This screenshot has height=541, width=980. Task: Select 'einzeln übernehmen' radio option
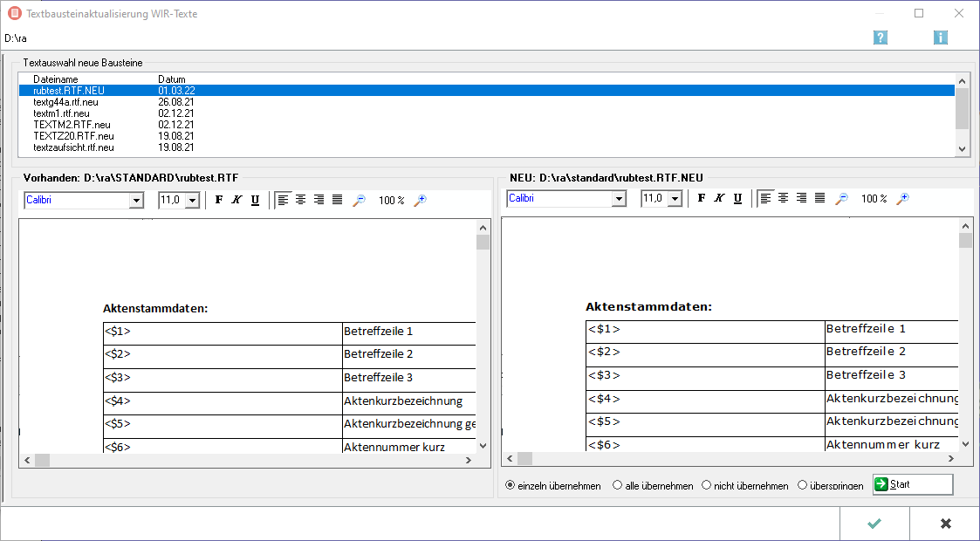pos(553,485)
